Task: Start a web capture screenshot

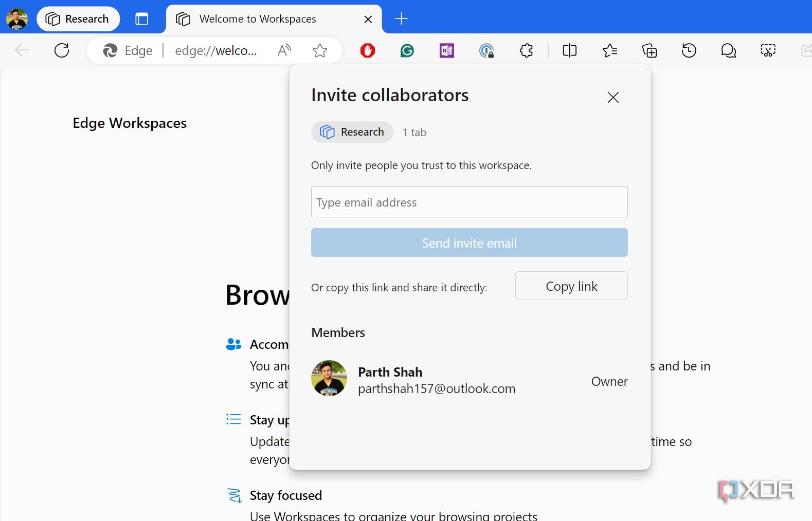Action: (768, 50)
